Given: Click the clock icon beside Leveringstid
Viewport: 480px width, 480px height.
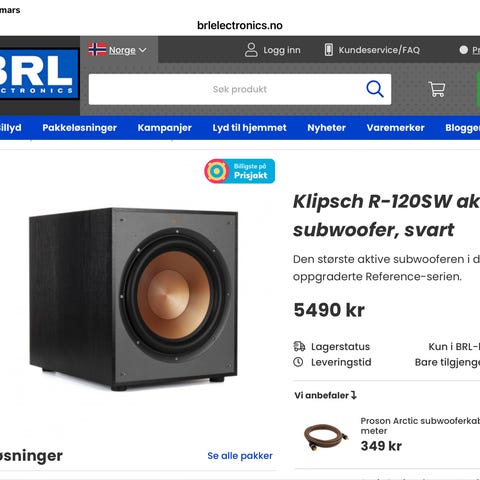Looking at the screenshot, I should coord(298,362).
